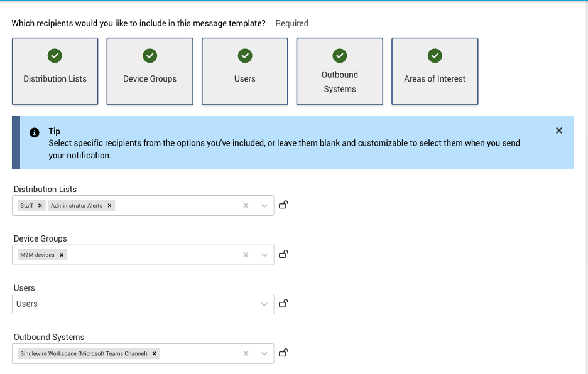Expand the Users dropdown chevron

(264, 304)
